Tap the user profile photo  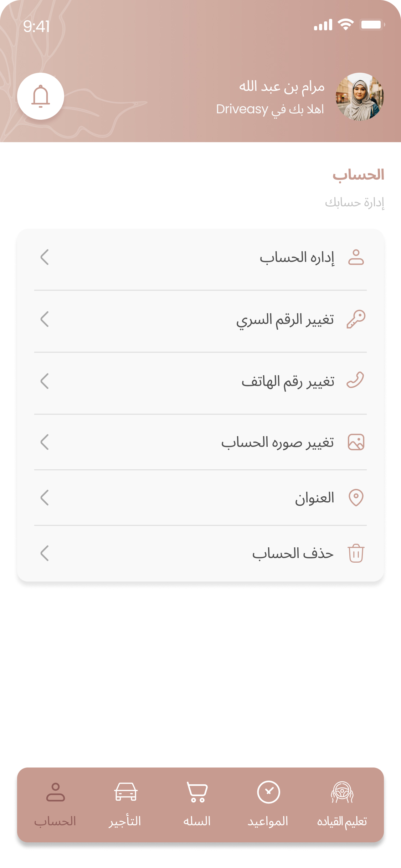coord(359,97)
